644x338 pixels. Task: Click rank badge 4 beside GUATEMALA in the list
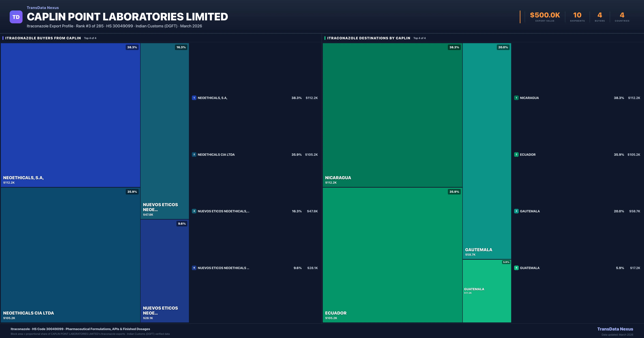click(516, 268)
